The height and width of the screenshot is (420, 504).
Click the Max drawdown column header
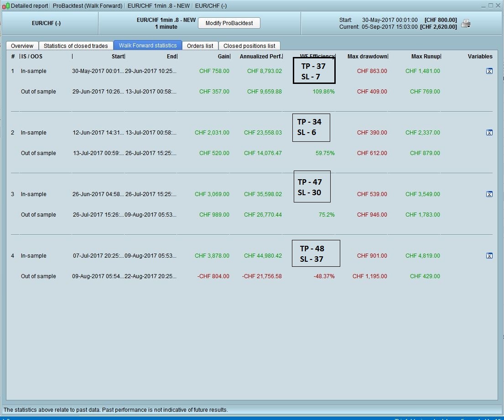point(367,56)
